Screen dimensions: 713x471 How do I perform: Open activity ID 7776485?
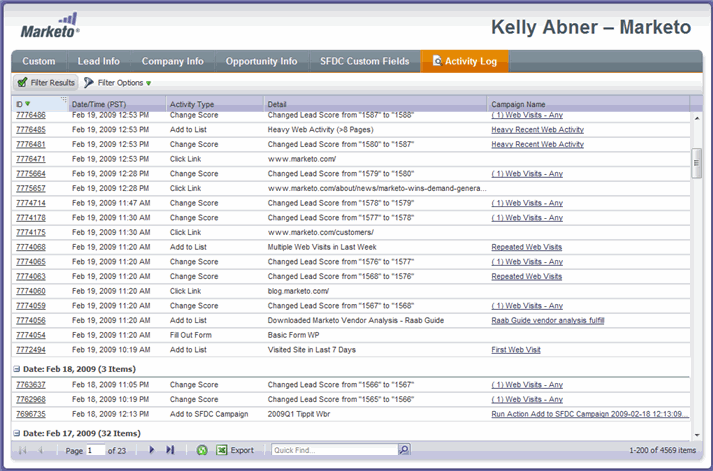tap(31, 130)
